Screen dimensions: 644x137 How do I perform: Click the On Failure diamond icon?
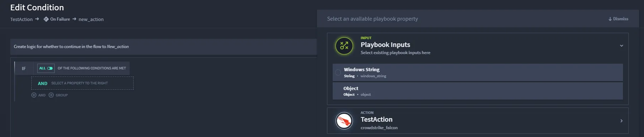[46, 19]
